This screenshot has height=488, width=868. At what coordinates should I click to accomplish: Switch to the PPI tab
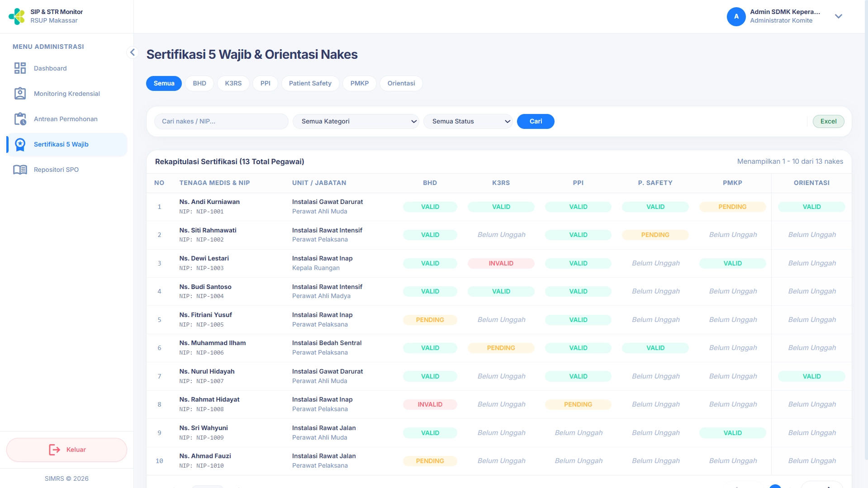tap(266, 83)
